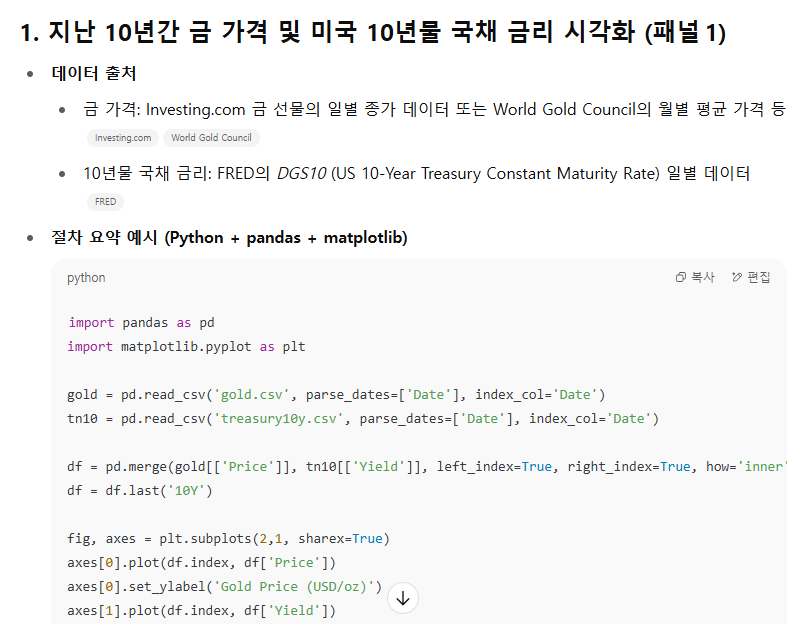Click the python language label
The width and height of the screenshot is (801, 624).
click(x=86, y=278)
